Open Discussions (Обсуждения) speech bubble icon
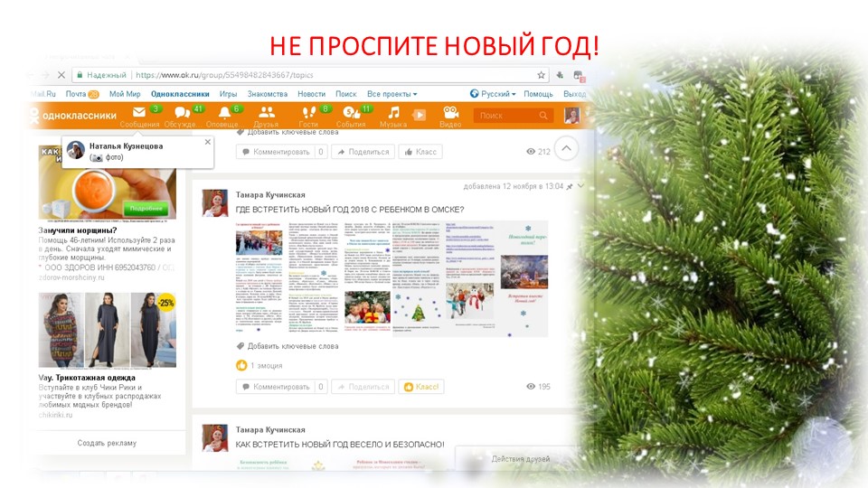Viewport: 868px width, 488px height. click(182, 113)
